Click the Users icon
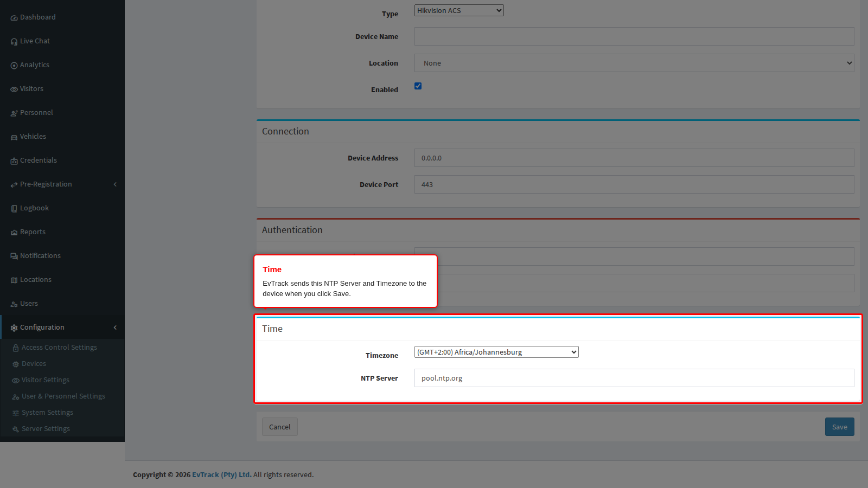The image size is (868, 488). click(x=14, y=304)
